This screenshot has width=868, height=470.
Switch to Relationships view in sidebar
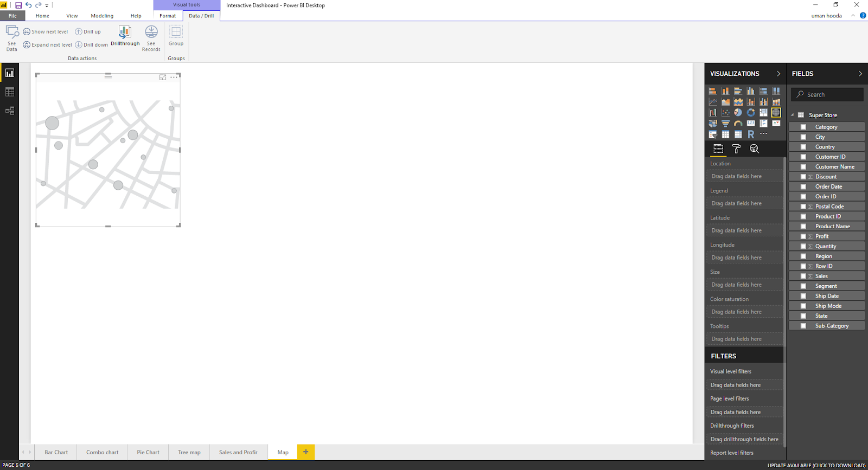(x=10, y=111)
